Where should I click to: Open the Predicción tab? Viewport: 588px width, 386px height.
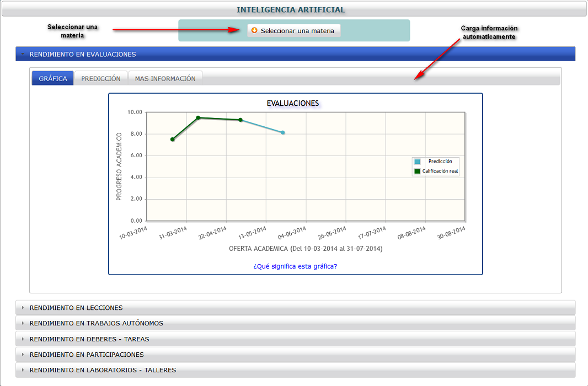[101, 78]
